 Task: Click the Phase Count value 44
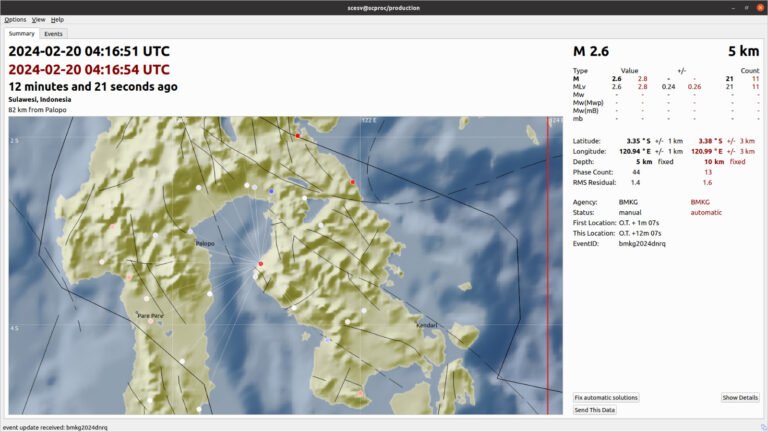pos(636,172)
